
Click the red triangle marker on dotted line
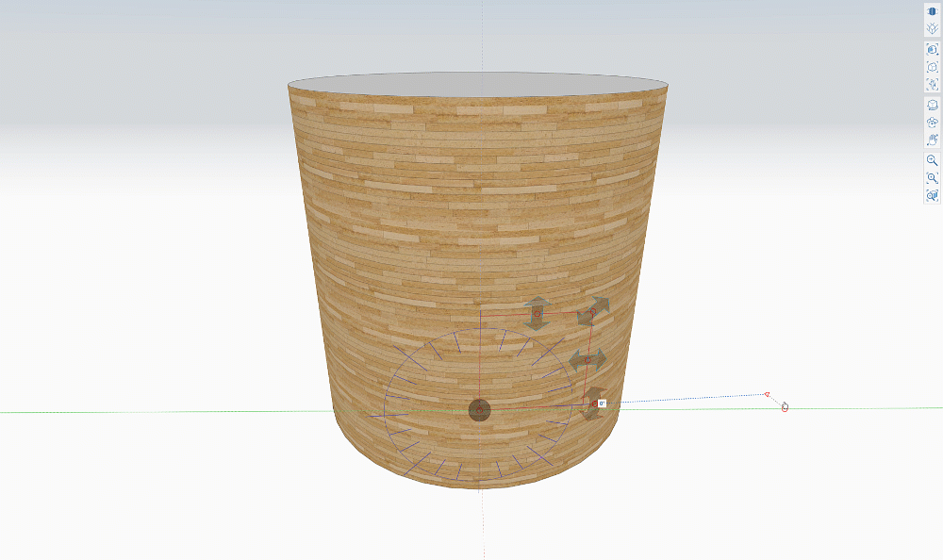(767, 394)
